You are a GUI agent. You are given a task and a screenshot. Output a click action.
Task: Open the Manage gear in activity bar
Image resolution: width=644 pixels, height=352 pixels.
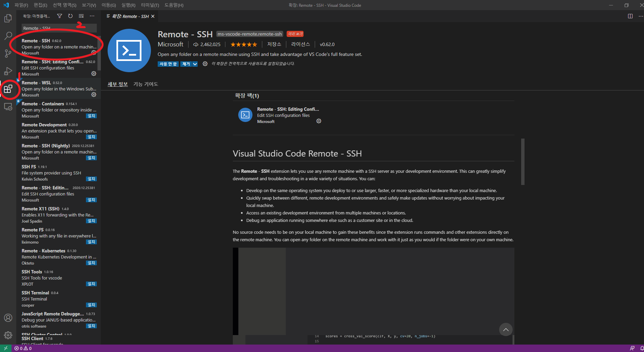click(x=8, y=335)
